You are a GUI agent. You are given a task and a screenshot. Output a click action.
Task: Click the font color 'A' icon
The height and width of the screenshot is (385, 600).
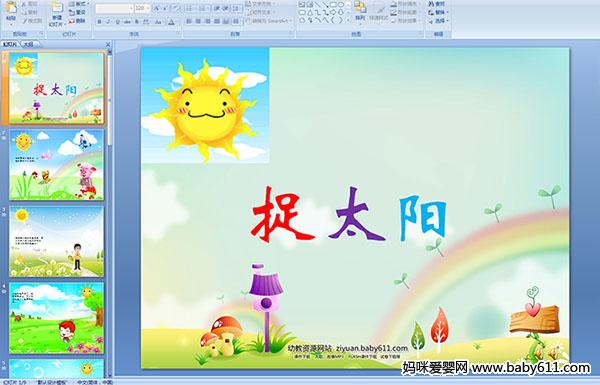(171, 22)
